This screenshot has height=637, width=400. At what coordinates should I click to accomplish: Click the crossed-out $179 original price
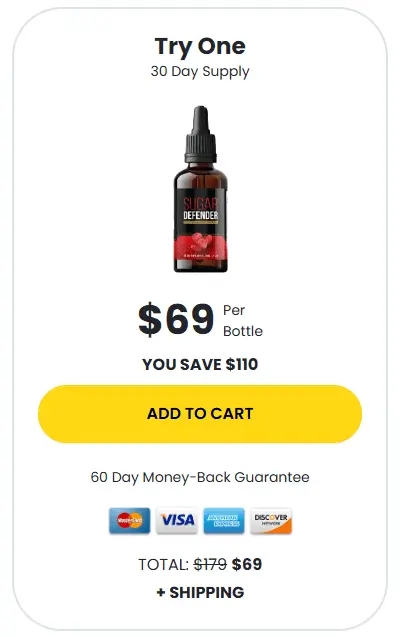pyautogui.click(x=210, y=564)
